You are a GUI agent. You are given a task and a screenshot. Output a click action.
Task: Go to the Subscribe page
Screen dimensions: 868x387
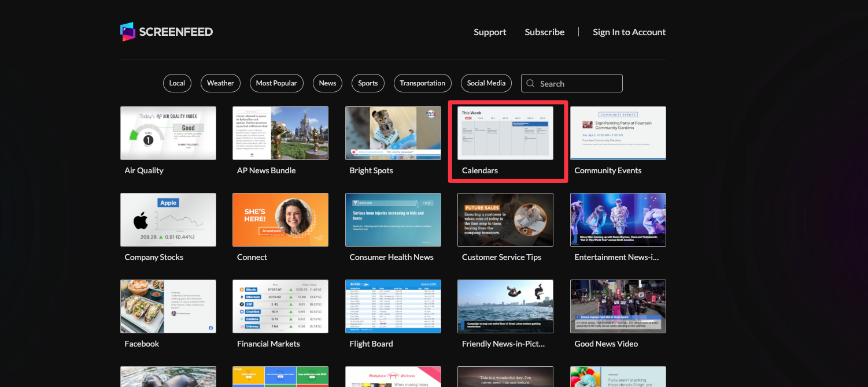544,32
